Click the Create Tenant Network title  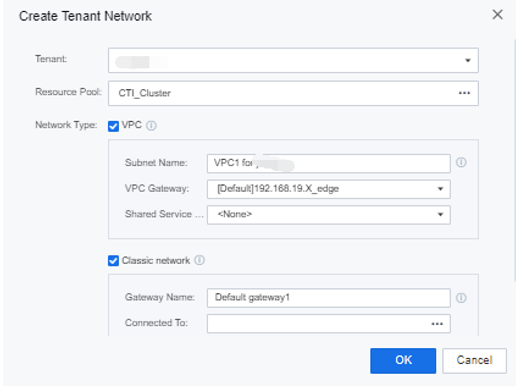85,16
